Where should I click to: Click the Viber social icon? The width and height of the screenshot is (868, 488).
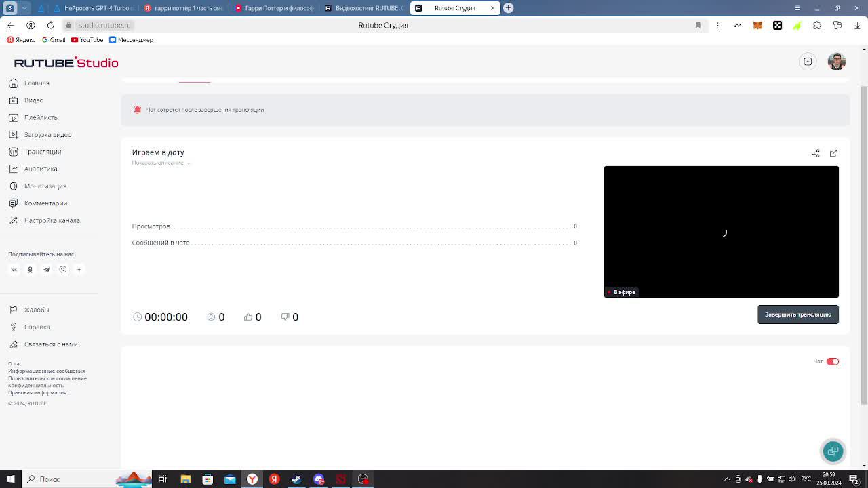[62, 270]
